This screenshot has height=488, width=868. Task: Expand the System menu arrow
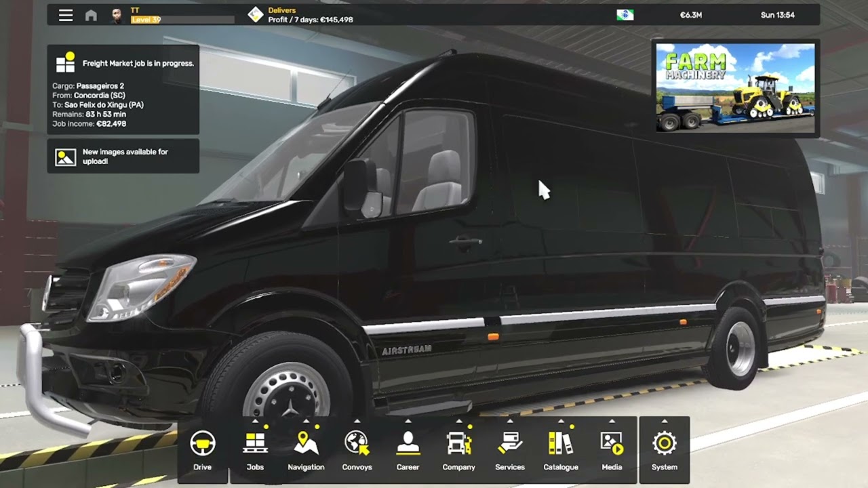coord(665,421)
